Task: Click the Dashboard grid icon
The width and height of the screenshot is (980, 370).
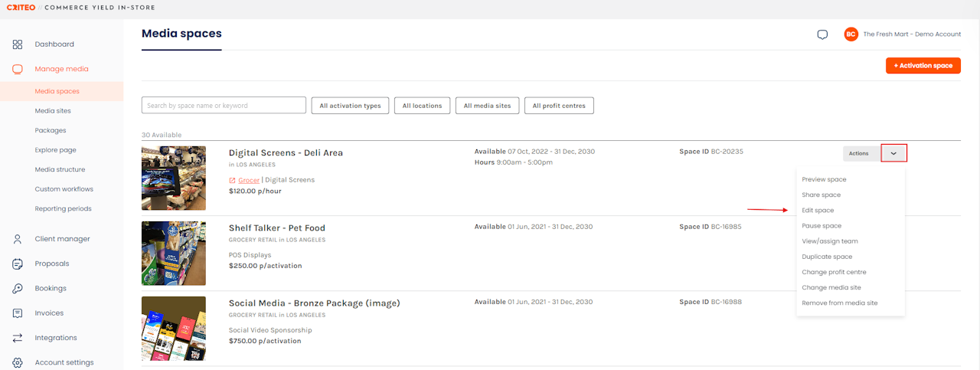Action: [18, 44]
